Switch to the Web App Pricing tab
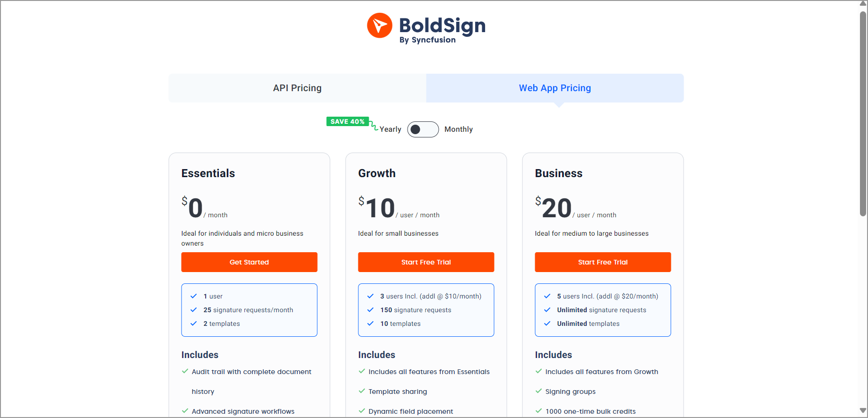Viewport: 868px width, 418px height. coord(555,88)
